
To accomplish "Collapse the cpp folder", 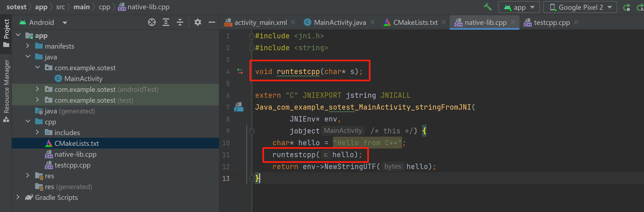I will pyautogui.click(x=28, y=122).
